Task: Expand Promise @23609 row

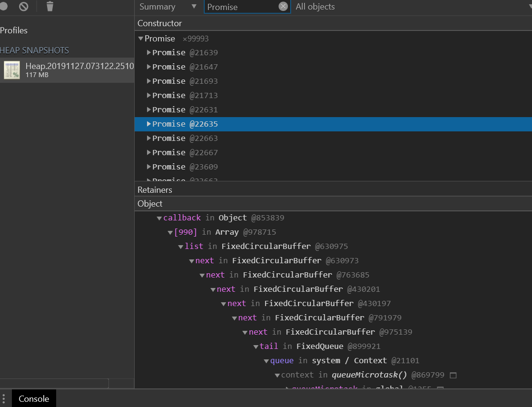Action: [148, 167]
